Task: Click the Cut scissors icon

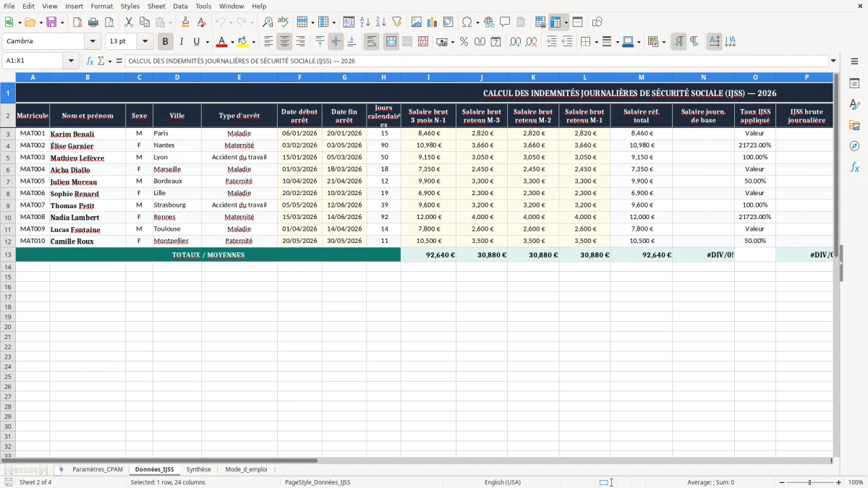Action: [x=128, y=22]
